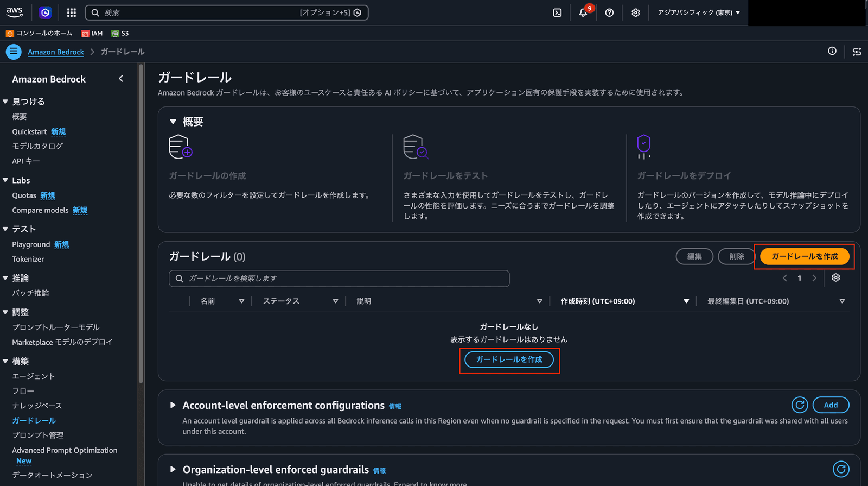This screenshot has height=486, width=868.
Task: Collapse the 概要 overview section
Action: 173,122
